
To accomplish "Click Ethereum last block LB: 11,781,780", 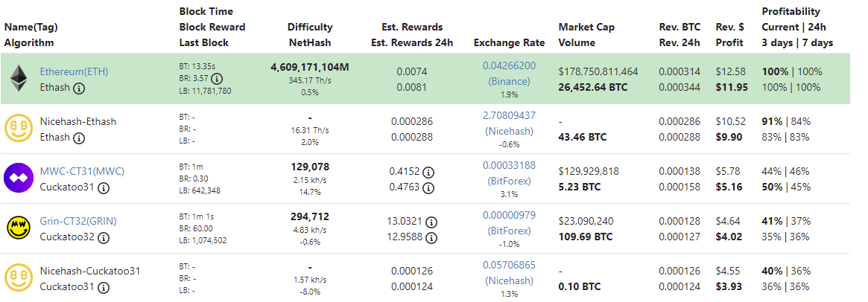I will [x=206, y=91].
